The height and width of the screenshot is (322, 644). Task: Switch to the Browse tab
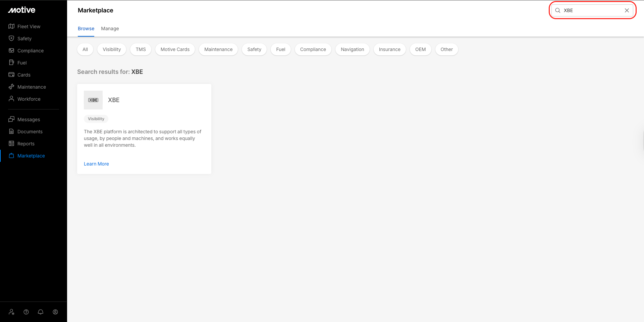(x=86, y=29)
